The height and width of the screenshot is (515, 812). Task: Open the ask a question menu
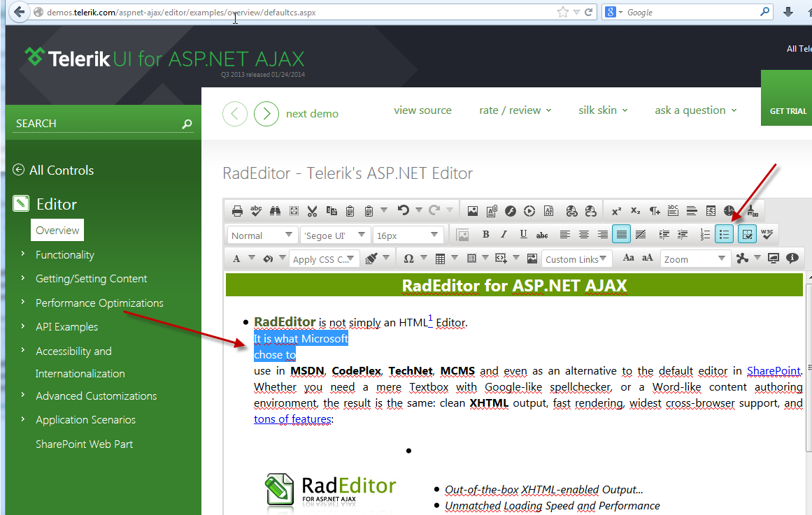[x=695, y=110]
